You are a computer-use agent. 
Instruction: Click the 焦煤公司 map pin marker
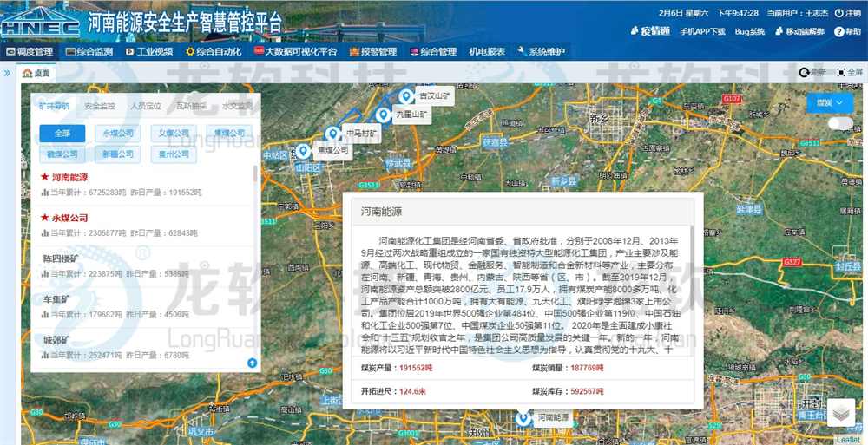(x=304, y=152)
